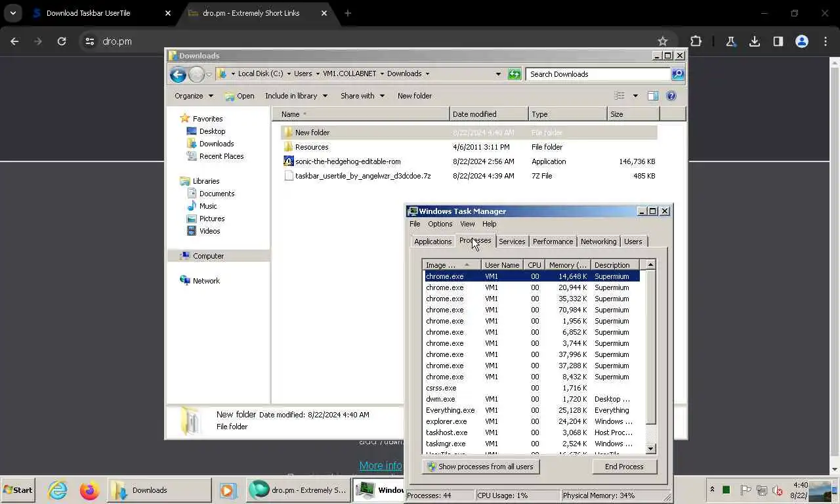Open Chrome three-dot menu
The height and width of the screenshot is (504, 840).
(x=826, y=41)
